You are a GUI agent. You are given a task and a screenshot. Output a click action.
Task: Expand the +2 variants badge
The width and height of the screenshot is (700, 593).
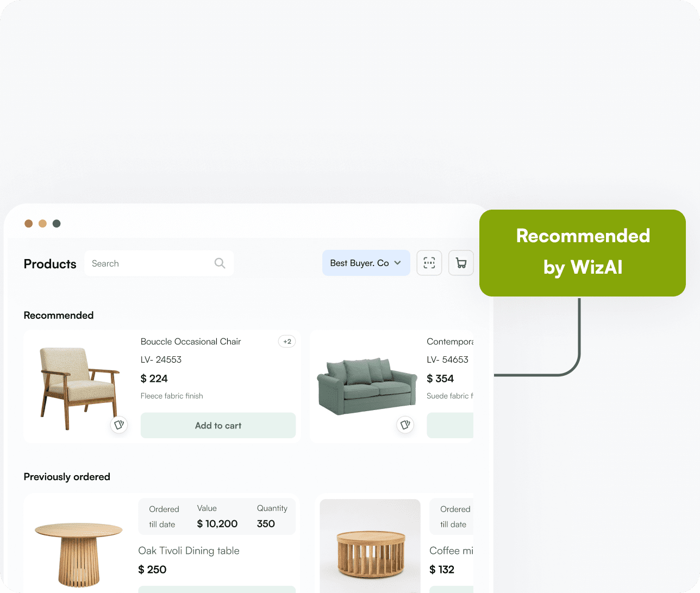[287, 342]
